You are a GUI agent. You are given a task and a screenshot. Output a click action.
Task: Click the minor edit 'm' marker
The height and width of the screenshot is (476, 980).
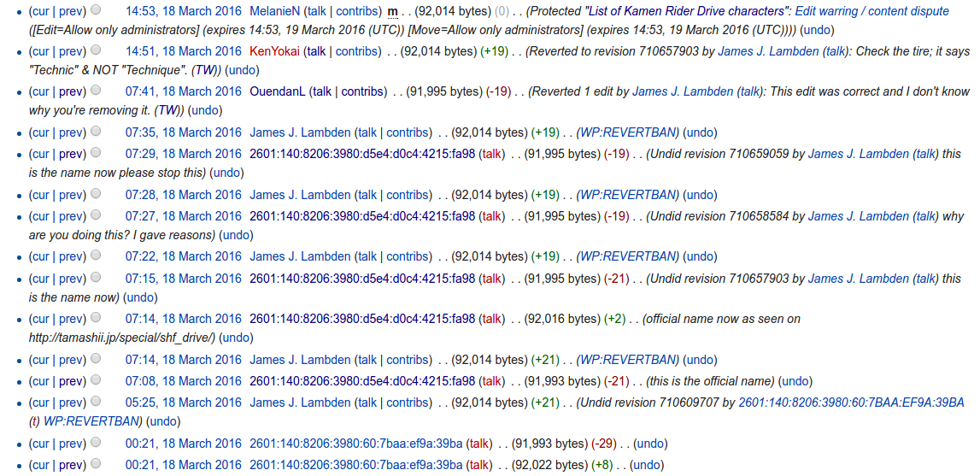click(x=392, y=11)
